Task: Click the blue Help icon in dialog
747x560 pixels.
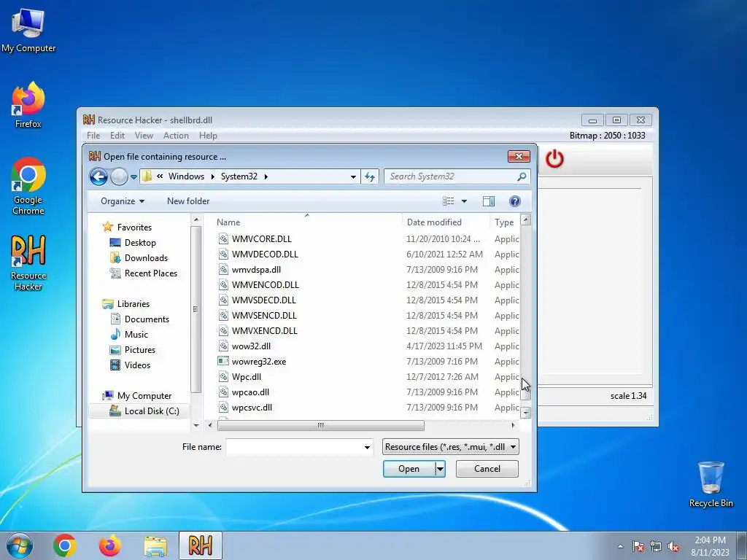Action: click(x=514, y=201)
